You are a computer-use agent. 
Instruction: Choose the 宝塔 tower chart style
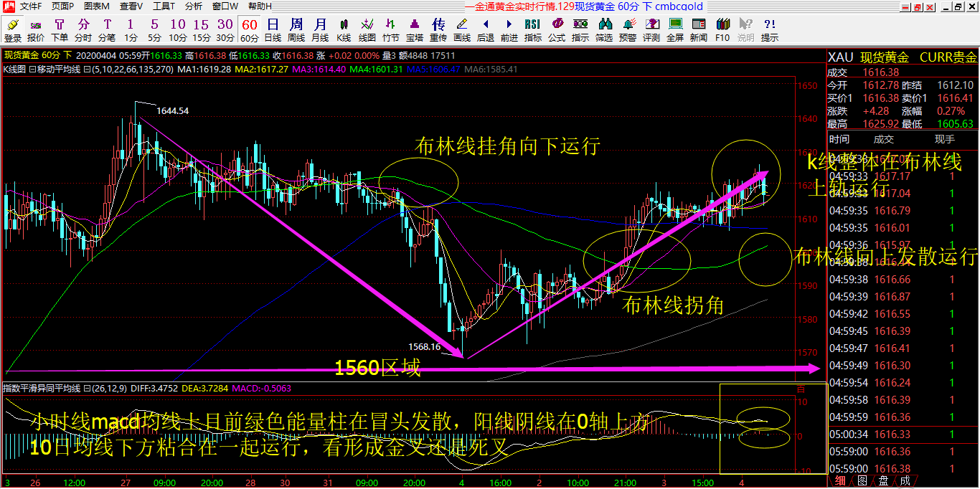[x=415, y=30]
